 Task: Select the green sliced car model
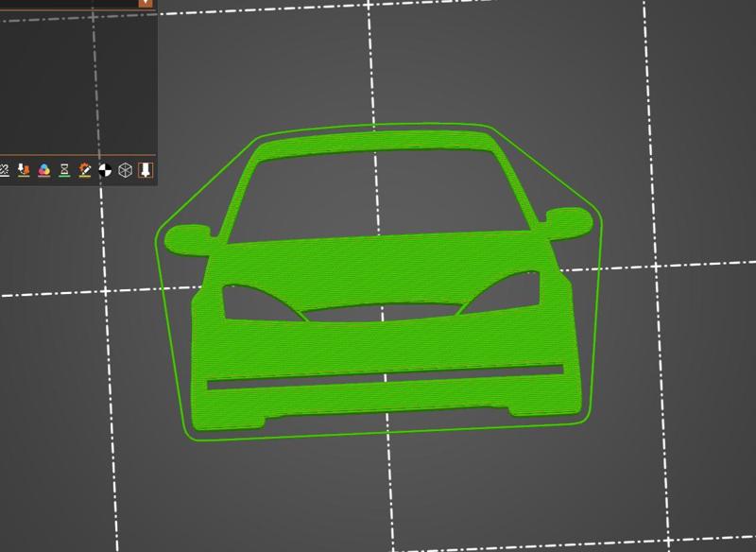[x=379, y=282]
